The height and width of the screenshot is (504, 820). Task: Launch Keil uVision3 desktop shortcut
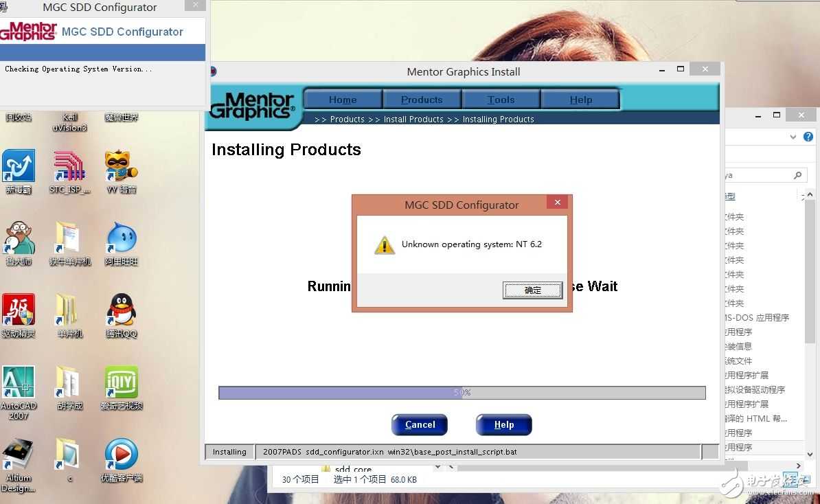point(69,122)
